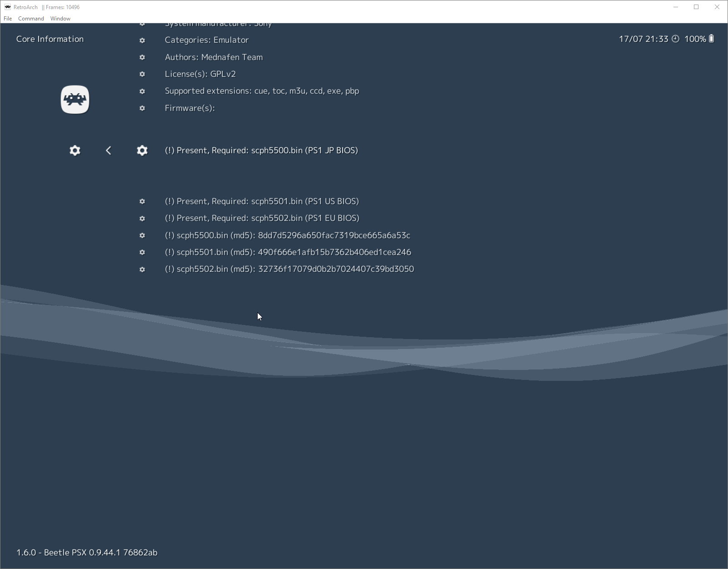The image size is (728, 569).
Task: Open the File menu
Action: tap(8, 19)
